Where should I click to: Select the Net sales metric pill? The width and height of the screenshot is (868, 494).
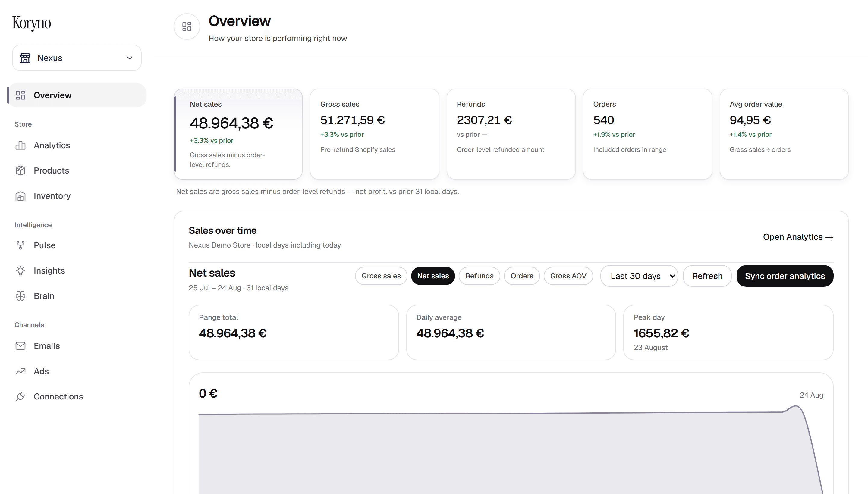click(x=433, y=276)
